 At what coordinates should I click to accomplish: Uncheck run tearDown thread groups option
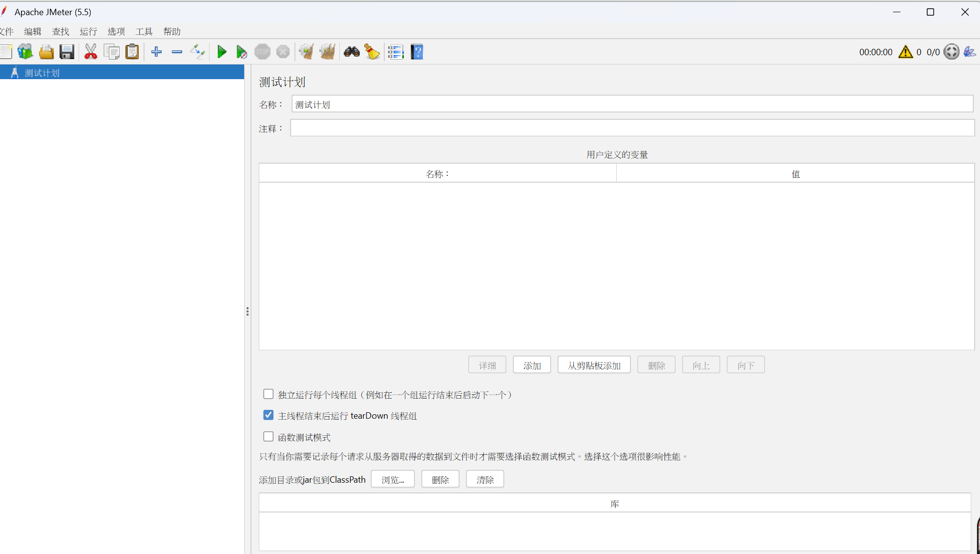(x=268, y=415)
